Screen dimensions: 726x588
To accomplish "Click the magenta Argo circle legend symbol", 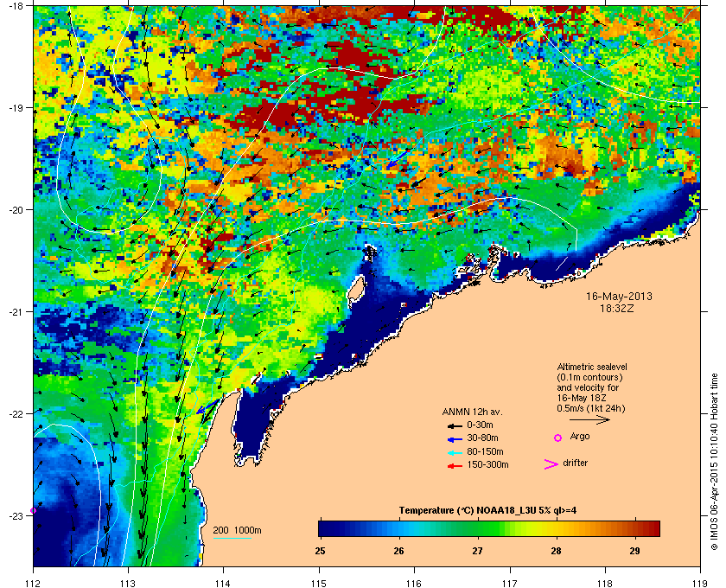I will point(558,438).
